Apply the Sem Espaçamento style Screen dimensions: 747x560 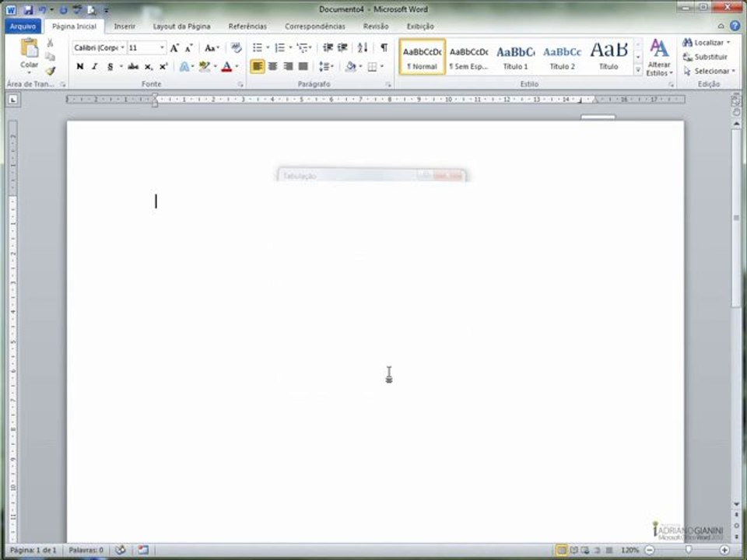(x=468, y=57)
